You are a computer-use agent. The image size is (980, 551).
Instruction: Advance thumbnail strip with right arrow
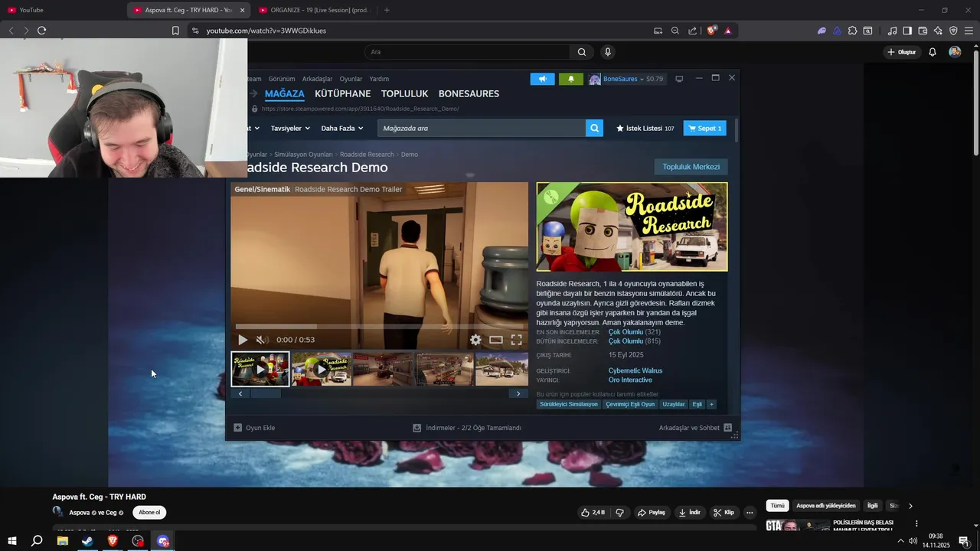(x=518, y=394)
